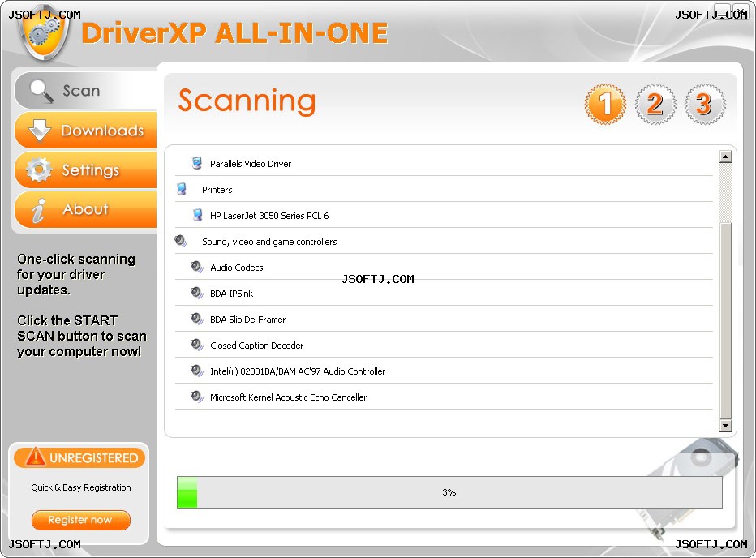Open the About section
The width and height of the screenshot is (756, 558).
[86, 209]
